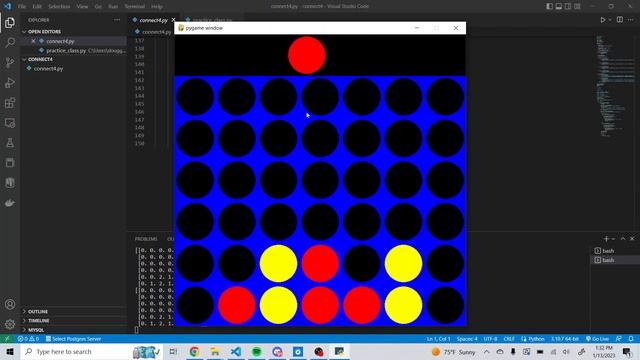The width and height of the screenshot is (640, 360).
Task: Click Ln 1, Col 1 in status bar
Action: pyautogui.click(x=438, y=339)
